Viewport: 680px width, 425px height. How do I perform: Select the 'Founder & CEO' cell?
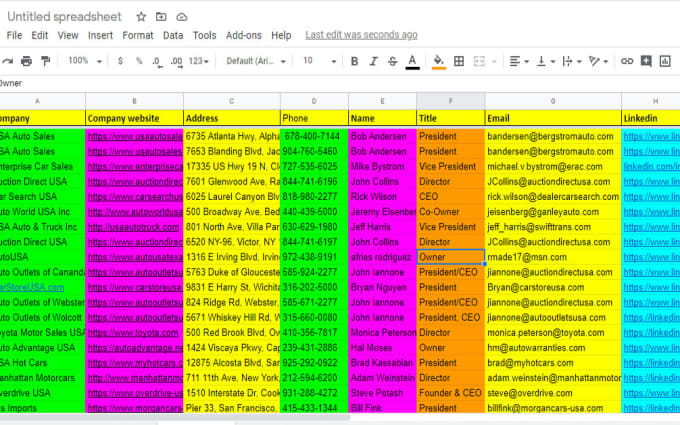tap(451, 393)
